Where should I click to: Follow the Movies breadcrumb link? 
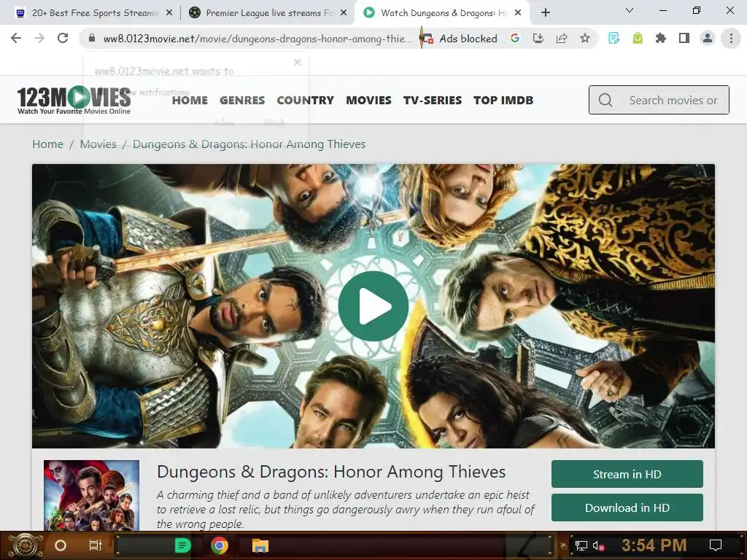[x=98, y=144]
